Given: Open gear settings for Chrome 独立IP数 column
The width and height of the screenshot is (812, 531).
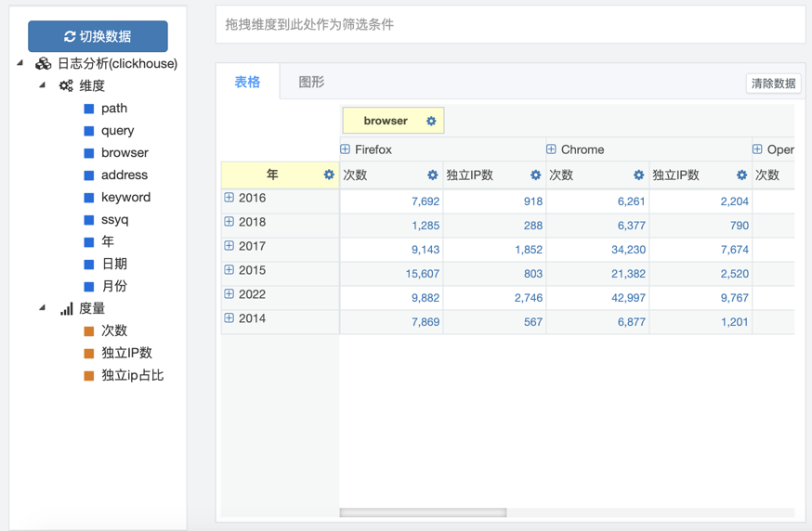Looking at the screenshot, I should [741, 175].
